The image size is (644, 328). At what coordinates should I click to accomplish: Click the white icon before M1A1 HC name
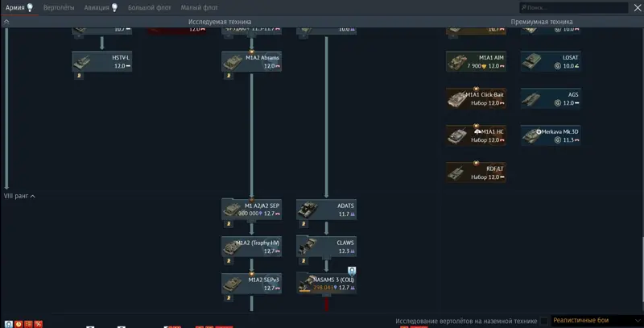[x=477, y=131]
